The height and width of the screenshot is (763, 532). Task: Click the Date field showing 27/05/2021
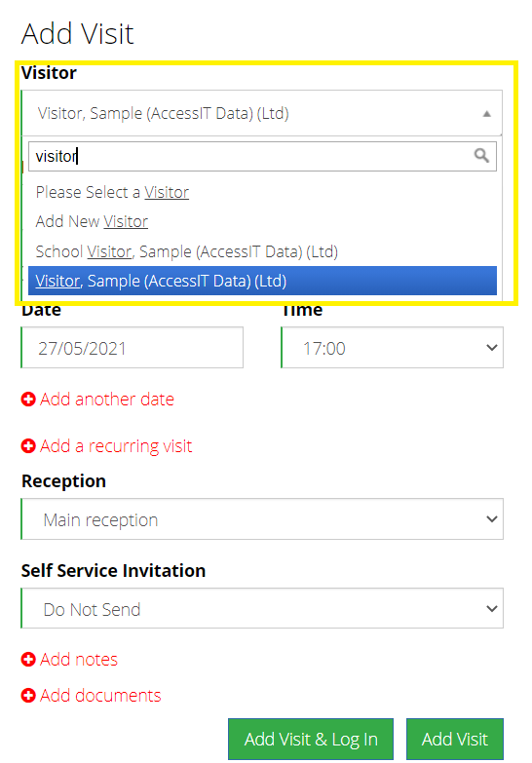[132, 348]
